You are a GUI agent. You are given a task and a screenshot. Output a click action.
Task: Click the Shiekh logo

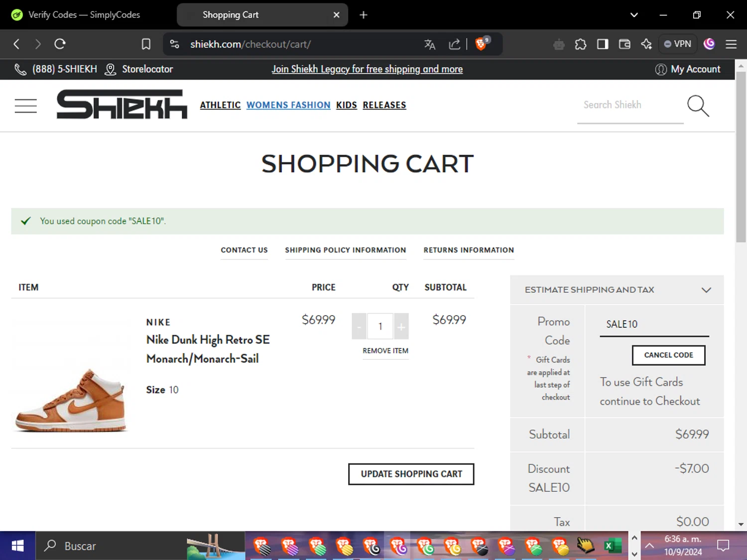coord(122,105)
